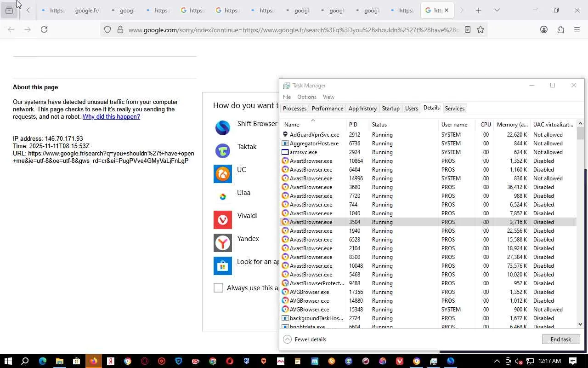Click the Task Manager vertical scrollbar thumb
Image resolution: width=588 pixels, height=368 pixels.
580,133
